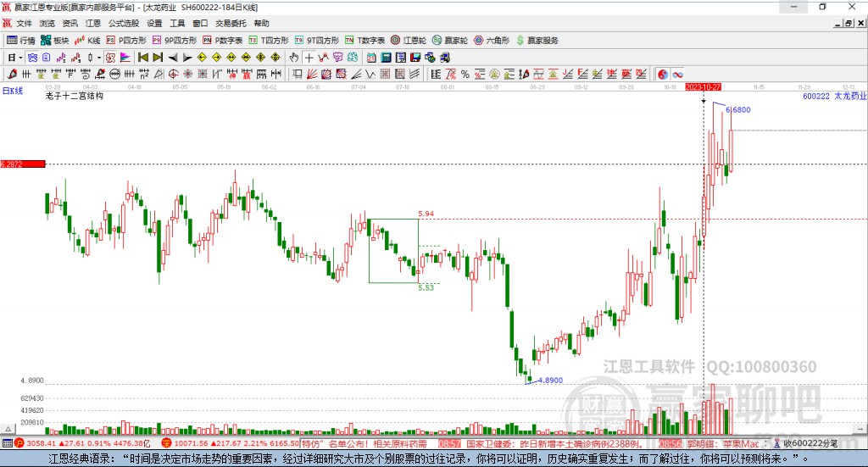The width and height of the screenshot is (868, 467).
Task: Open the P四方形 tool
Action: pos(126,41)
